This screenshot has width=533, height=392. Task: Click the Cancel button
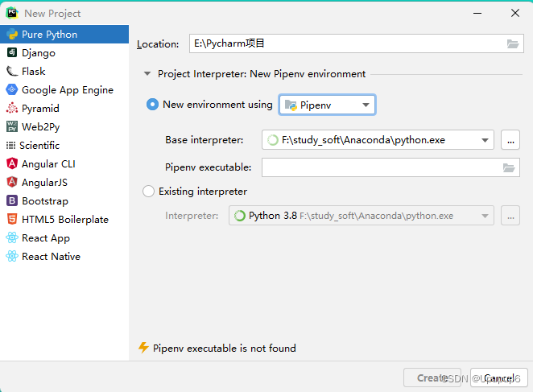[498, 378]
